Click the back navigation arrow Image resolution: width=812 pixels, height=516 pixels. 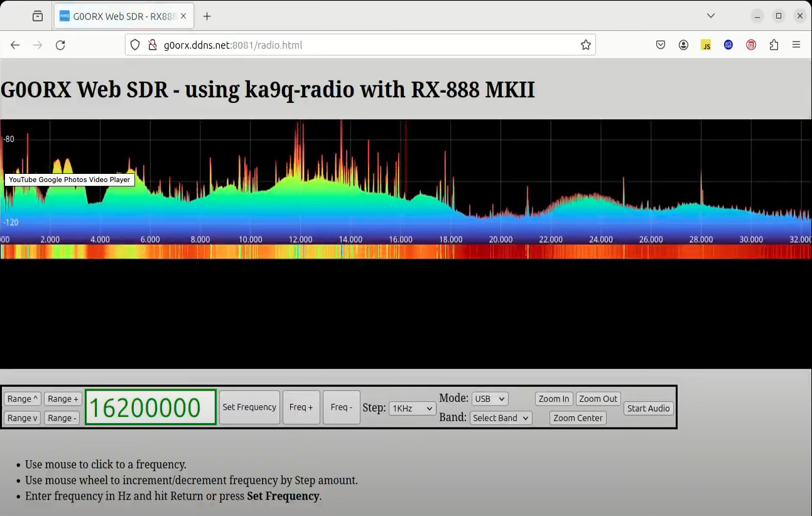point(15,45)
